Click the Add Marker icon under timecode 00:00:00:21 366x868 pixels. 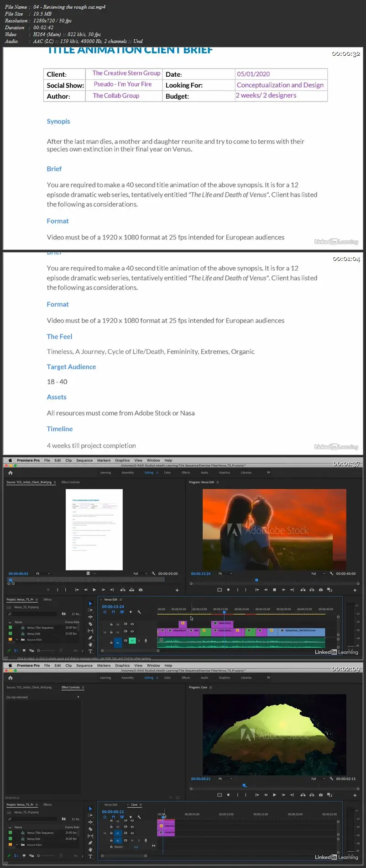pyautogui.click(x=131, y=817)
